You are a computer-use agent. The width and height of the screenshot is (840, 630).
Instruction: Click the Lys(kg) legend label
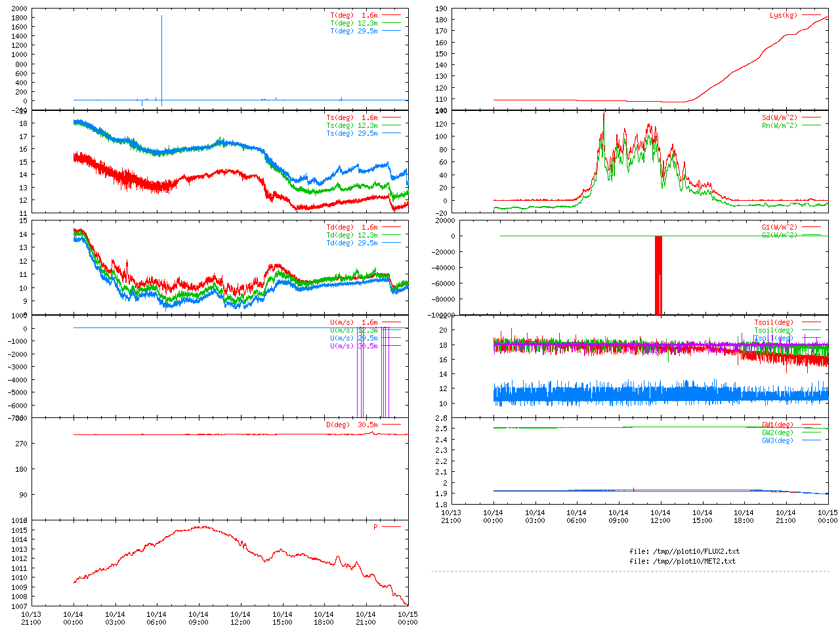(x=783, y=15)
